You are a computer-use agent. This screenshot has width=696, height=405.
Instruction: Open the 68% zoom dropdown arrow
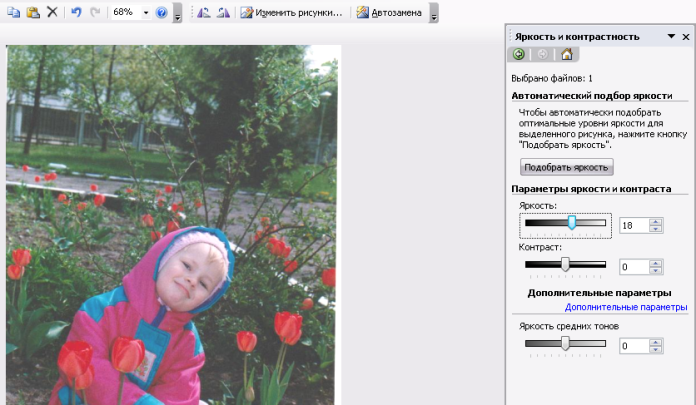click(x=146, y=13)
